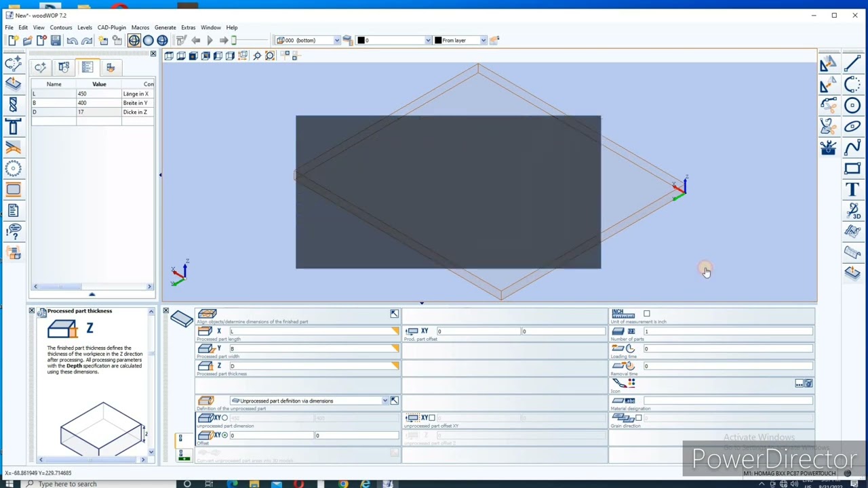Click the ellipsis browse button in the Icon row
The width and height of the screenshot is (868, 488).
[799, 384]
